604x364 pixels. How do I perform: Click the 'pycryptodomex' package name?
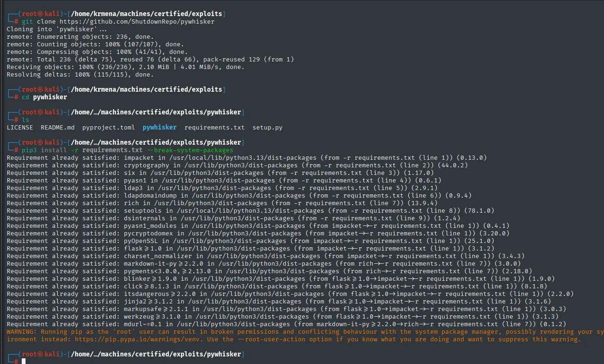148,233
